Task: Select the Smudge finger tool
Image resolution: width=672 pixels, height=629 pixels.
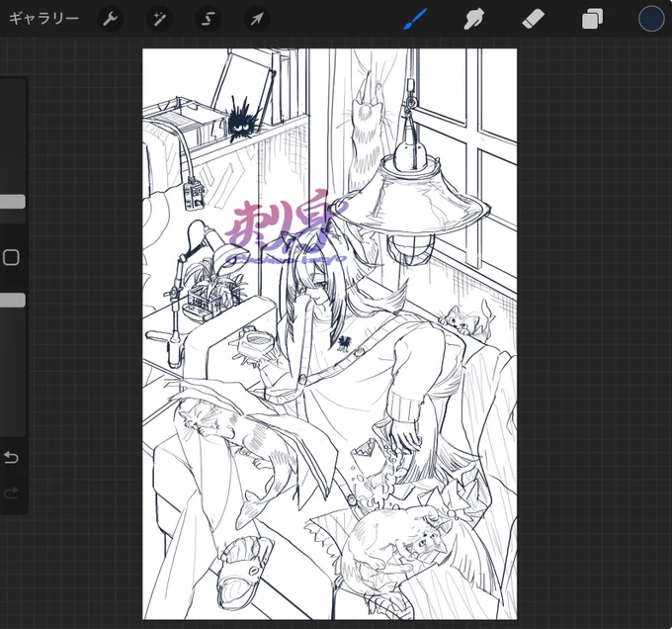Action: [473, 19]
